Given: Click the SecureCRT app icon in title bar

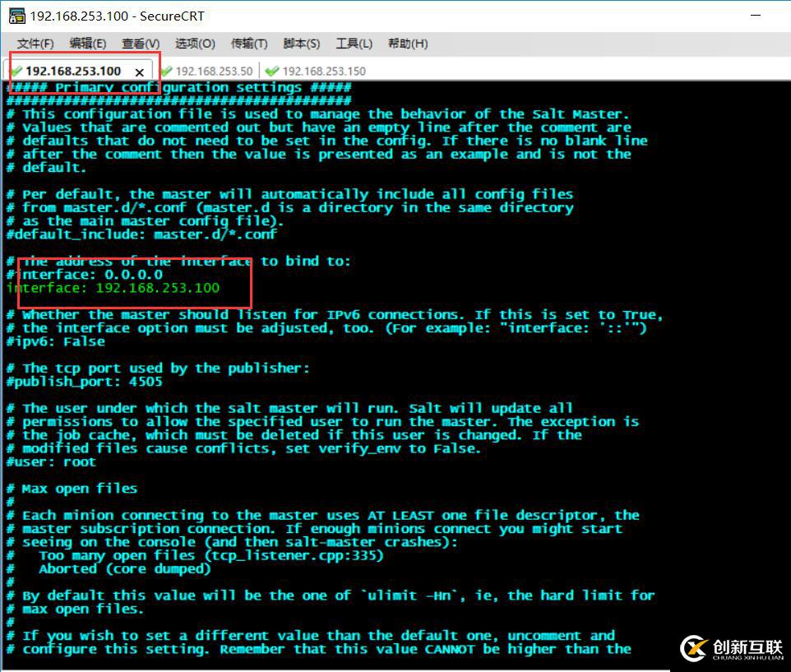Looking at the screenshot, I should 16,16.
